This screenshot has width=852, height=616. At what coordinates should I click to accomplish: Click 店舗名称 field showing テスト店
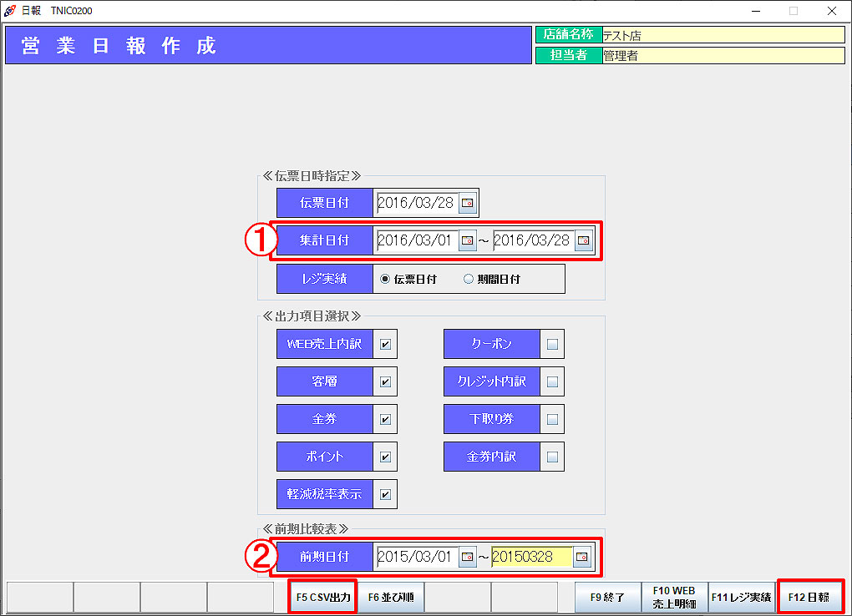click(x=723, y=35)
